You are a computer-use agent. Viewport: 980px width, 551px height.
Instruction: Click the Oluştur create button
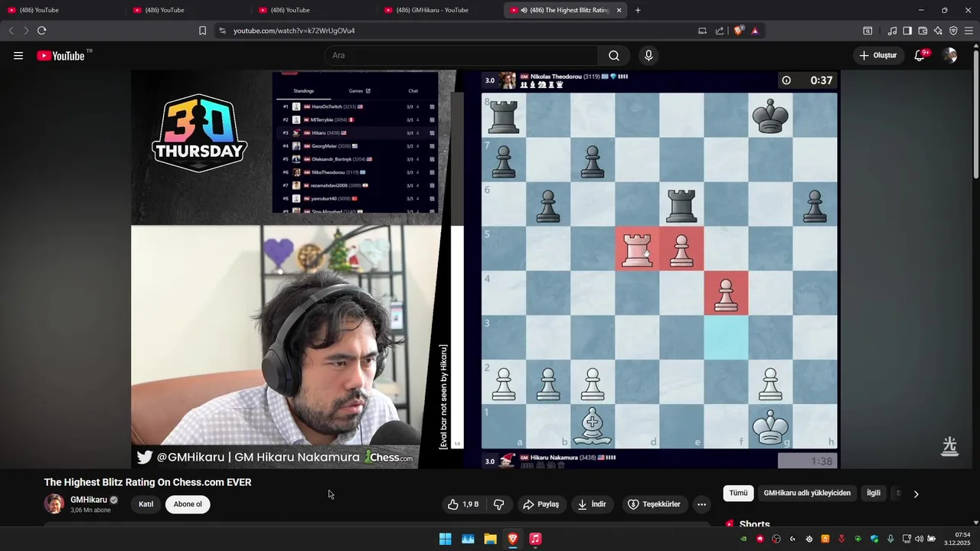click(x=877, y=55)
